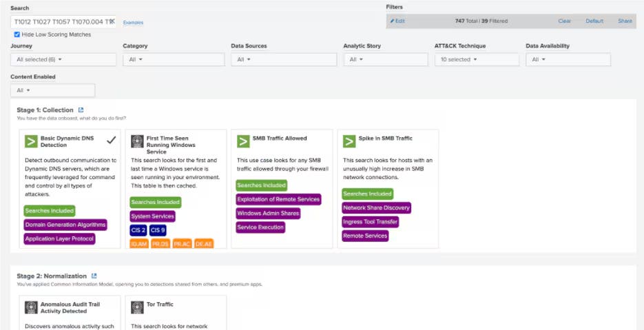Open the ATT&CK Technique dropdown

click(476, 60)
